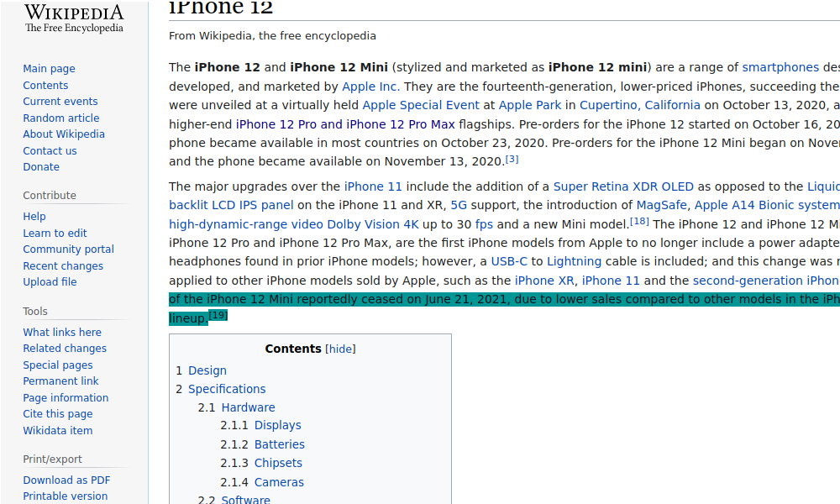840x504 pixels.
Task: Click citation reference [19]
Action: coord(218,315)
